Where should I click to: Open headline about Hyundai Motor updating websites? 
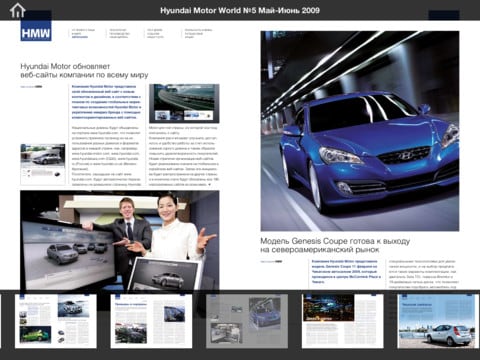click(x=84, y=71)
